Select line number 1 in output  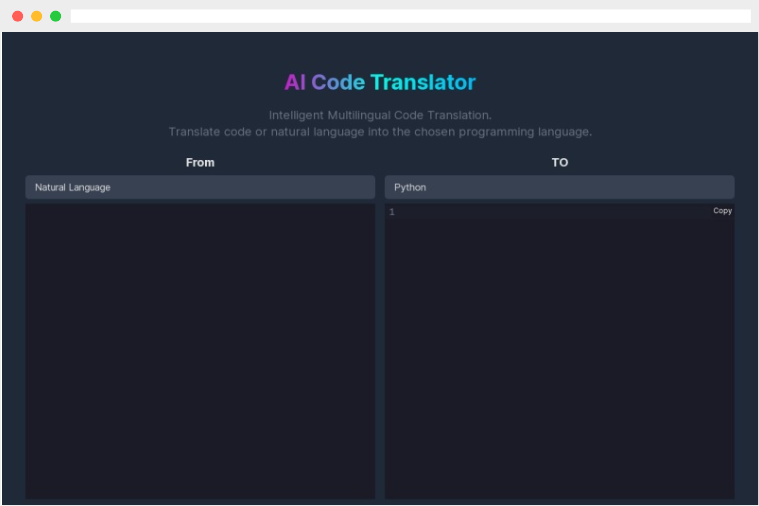[392, 212]
